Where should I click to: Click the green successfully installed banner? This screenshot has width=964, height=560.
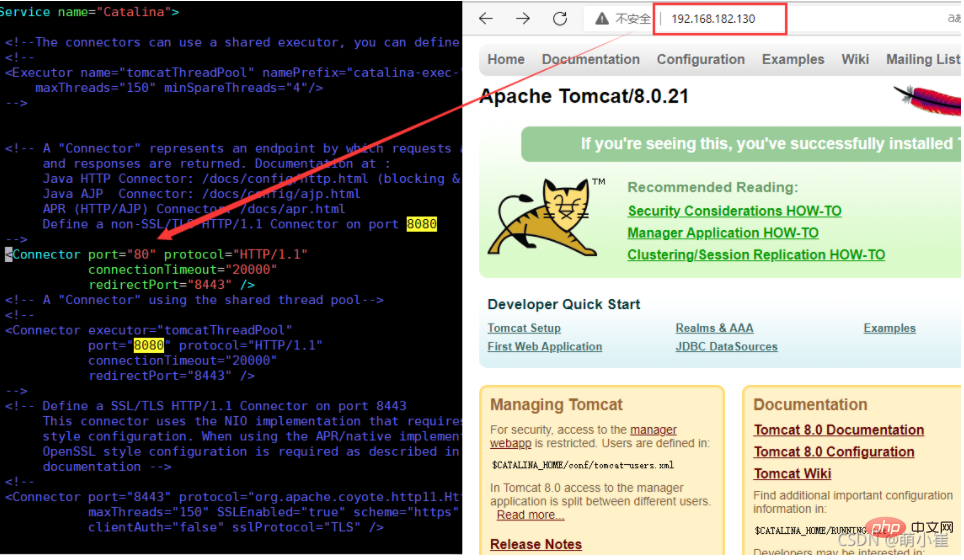741,144
